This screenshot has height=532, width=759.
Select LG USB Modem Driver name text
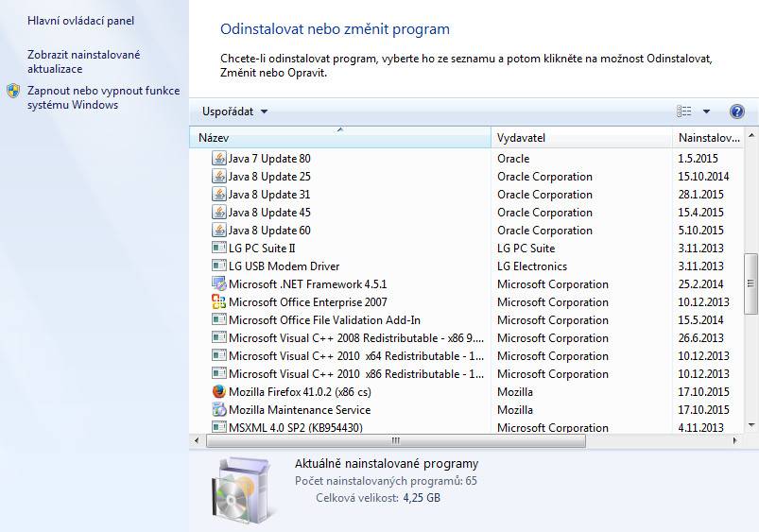point(285,266)
